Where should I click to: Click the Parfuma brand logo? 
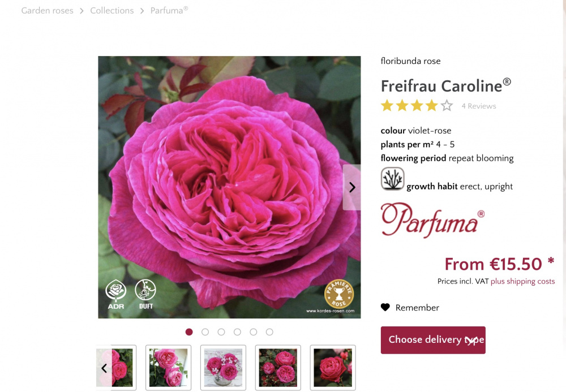click(432, 219)
